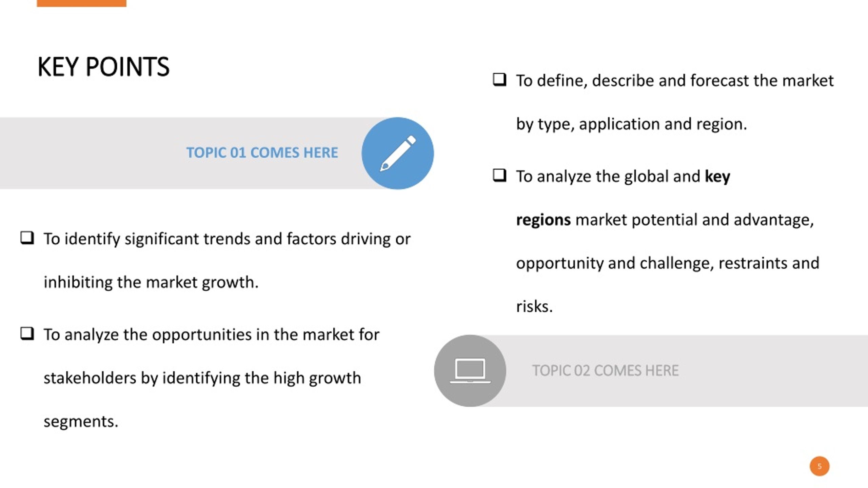This screenshot has height=488, width=868.
Task: Check the box beside 'To analyze the opportunities'
Action: (x=27, y=334)
